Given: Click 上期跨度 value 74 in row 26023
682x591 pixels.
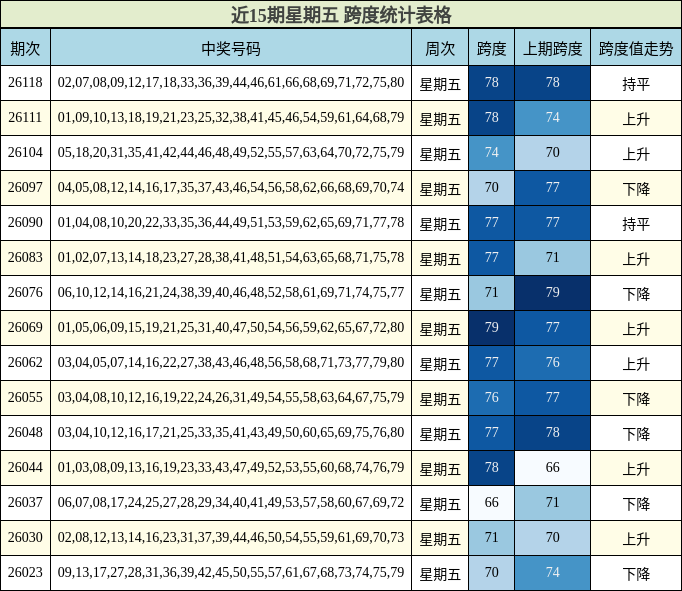Looking at the screenshot, I should point(552,572).
